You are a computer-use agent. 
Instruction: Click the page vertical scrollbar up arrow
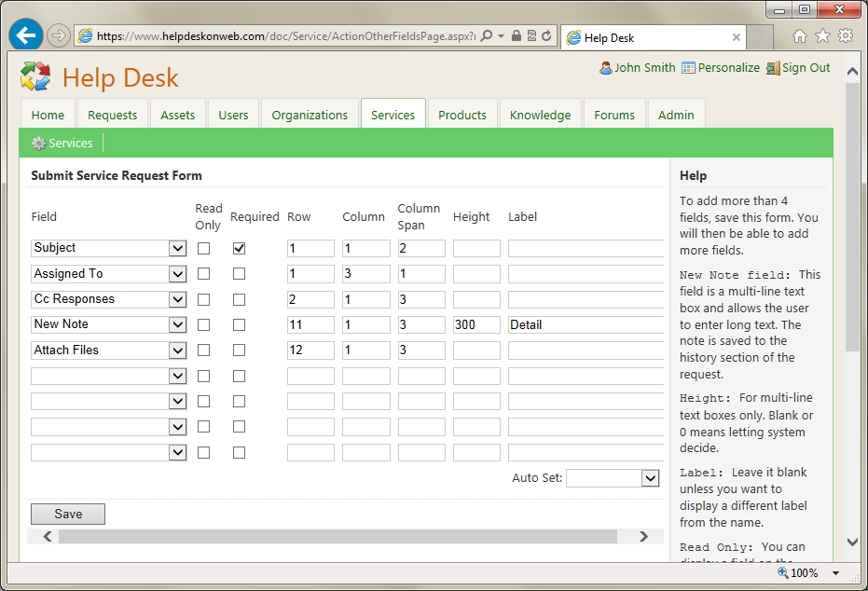tap(852, 72)
